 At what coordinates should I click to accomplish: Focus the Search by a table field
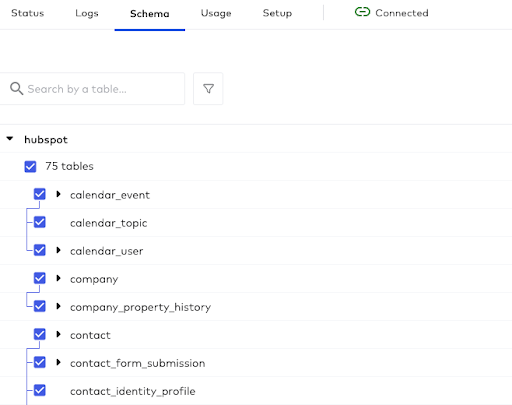coord(92,89)
